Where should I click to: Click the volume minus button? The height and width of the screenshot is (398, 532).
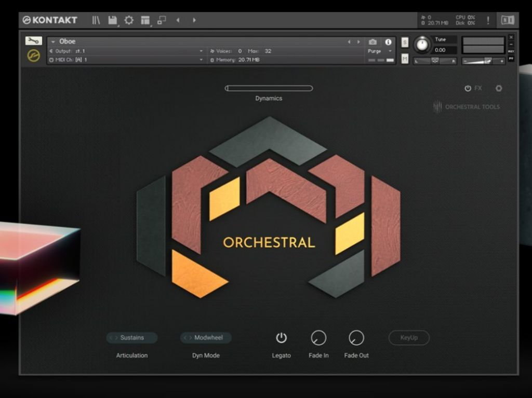click(466, 61)
